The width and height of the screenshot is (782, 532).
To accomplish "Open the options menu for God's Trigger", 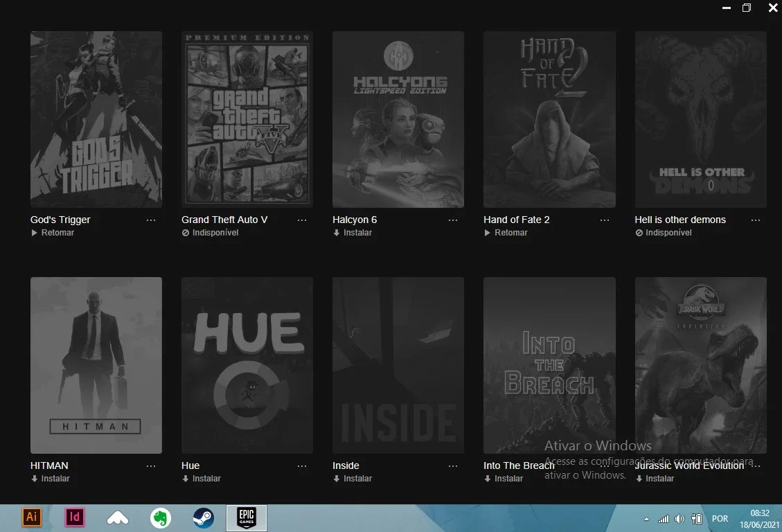I will pyautogui.click(x=151, y=220).
